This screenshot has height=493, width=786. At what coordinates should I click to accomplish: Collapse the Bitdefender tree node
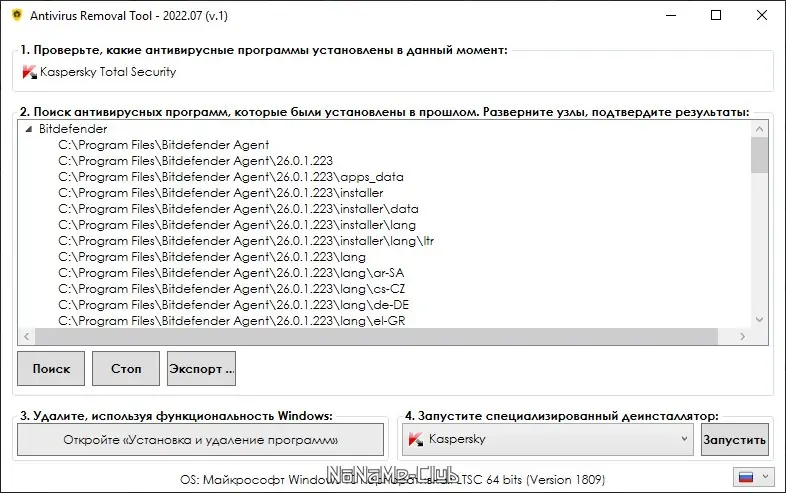[29, 129]
